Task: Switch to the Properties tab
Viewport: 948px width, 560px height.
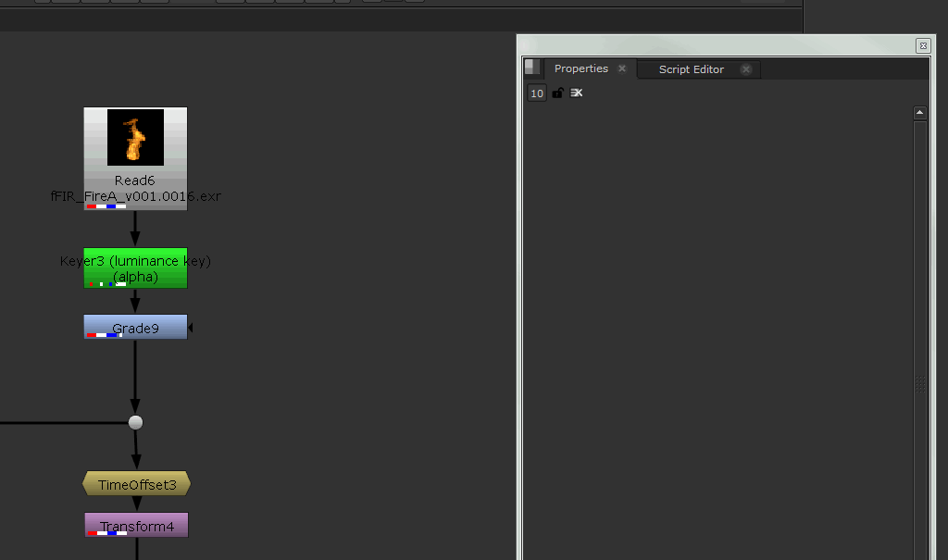Action: click(581, 68)
